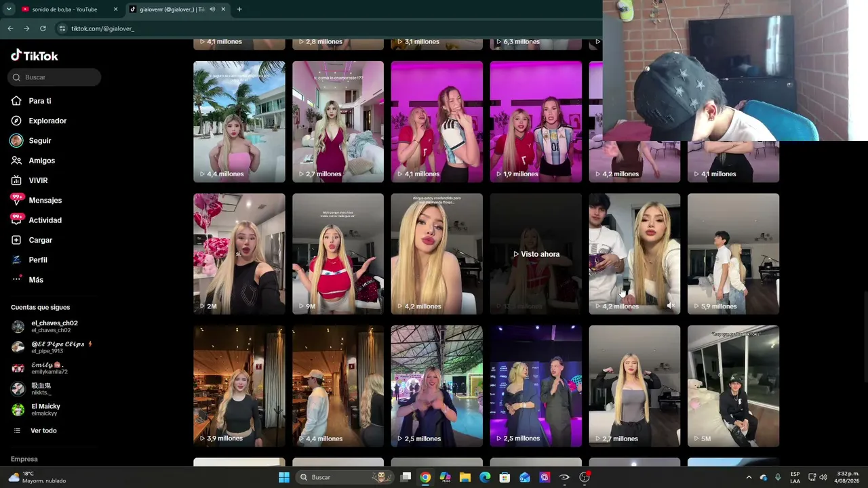This screenshot has width=868, height=488.
Task: Open Mensajes inbox
Action: (37, 200)
